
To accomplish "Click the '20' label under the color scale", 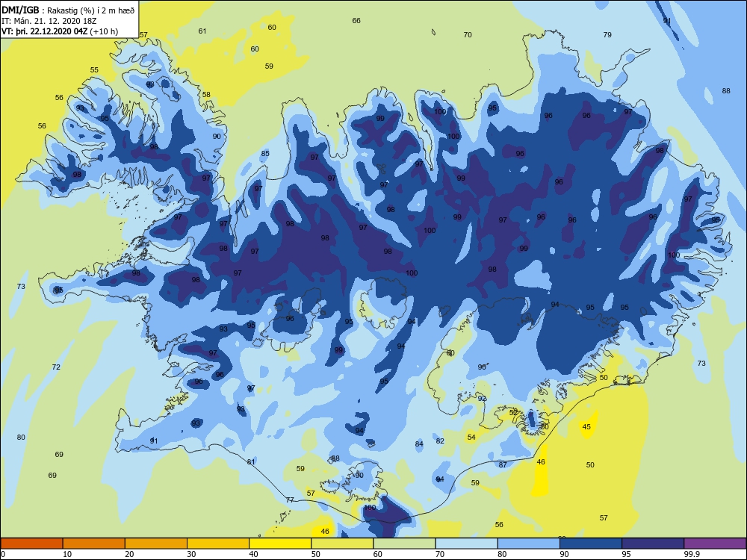I will [129, 554].
